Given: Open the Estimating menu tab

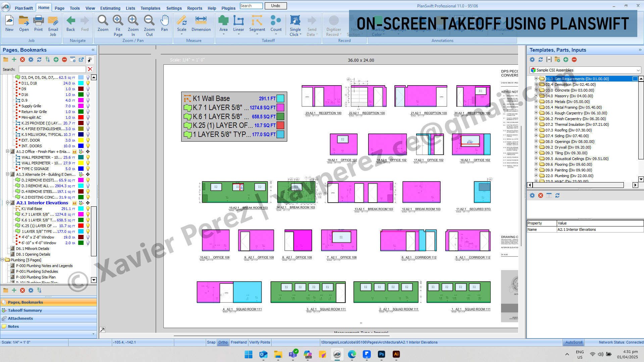Looking at the screenshot, I should (x=110, y=8).
